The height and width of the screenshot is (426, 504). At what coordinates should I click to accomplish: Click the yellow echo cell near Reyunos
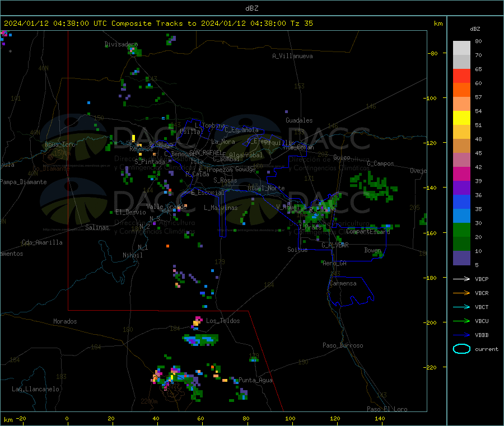[x=133, y=138]
